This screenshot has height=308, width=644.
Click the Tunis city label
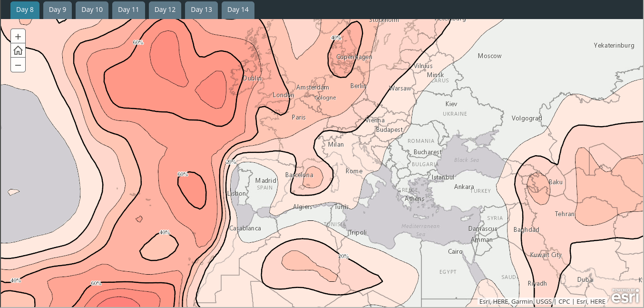click(342, 207)
